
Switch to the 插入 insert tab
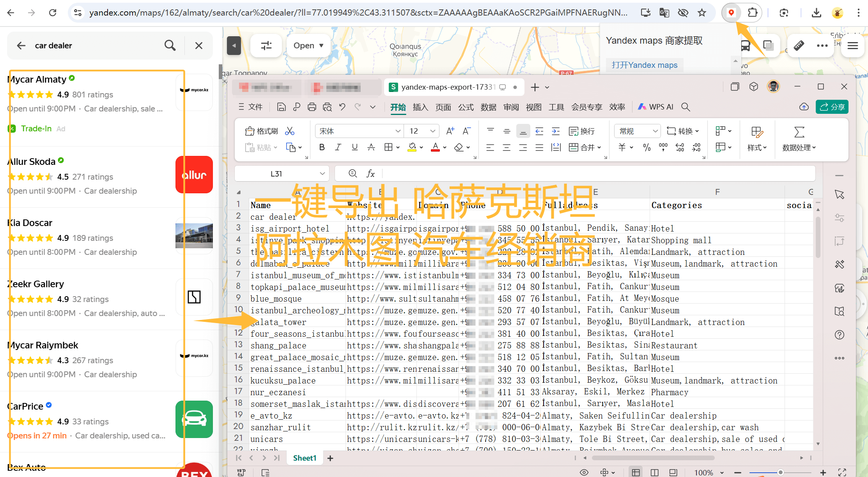coord(420,107)
